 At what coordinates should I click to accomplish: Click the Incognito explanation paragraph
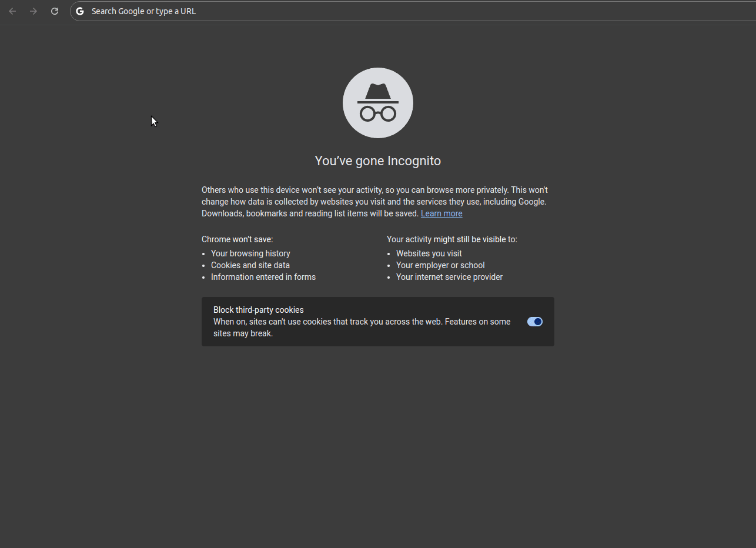[375, 202]
